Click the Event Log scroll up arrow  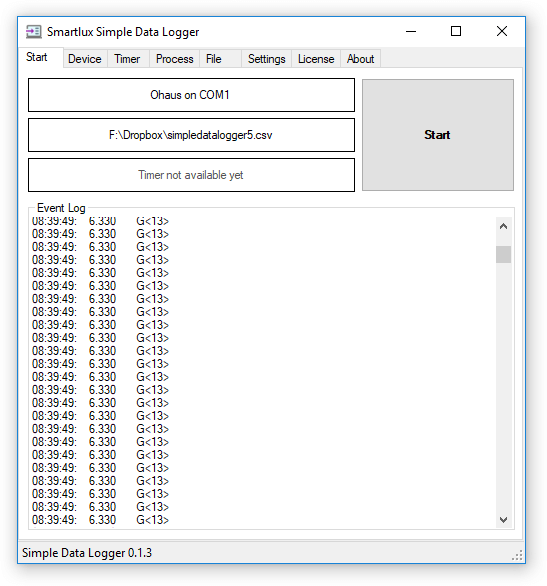503,226
